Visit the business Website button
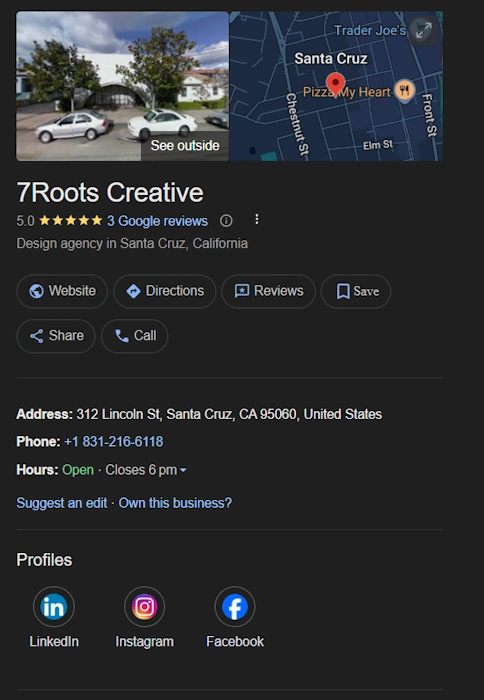The image size is (484, 700). coord(62,291)
